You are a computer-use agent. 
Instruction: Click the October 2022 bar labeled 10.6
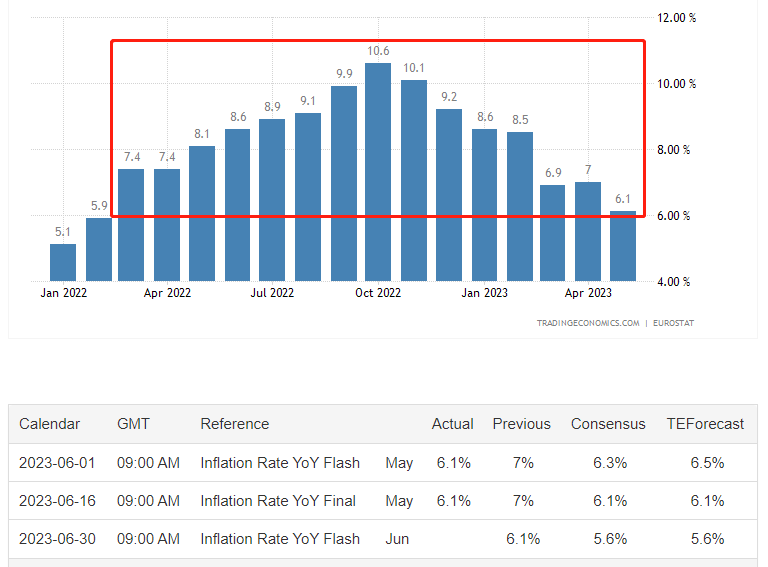pyautogui.click(x=378, y=172)
